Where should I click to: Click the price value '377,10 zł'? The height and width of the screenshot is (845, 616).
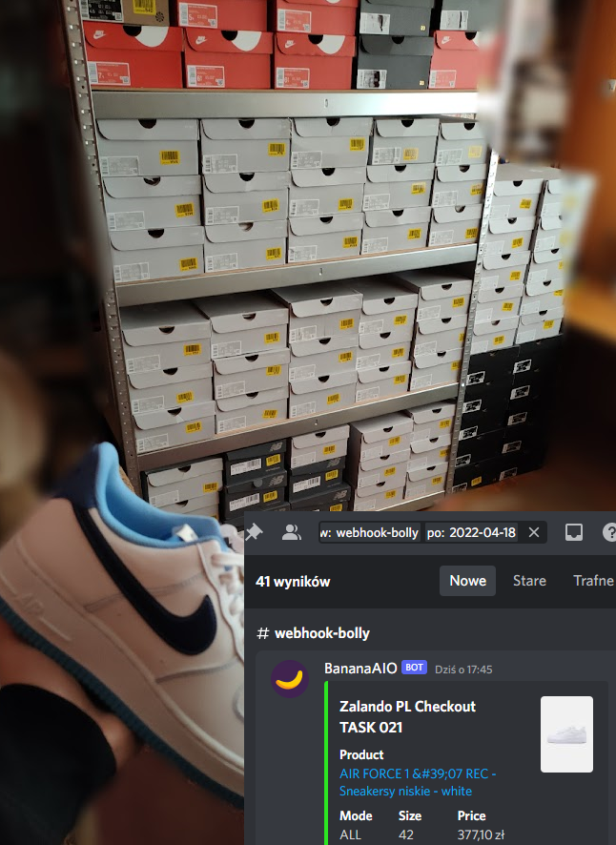[x=481, y=835]
